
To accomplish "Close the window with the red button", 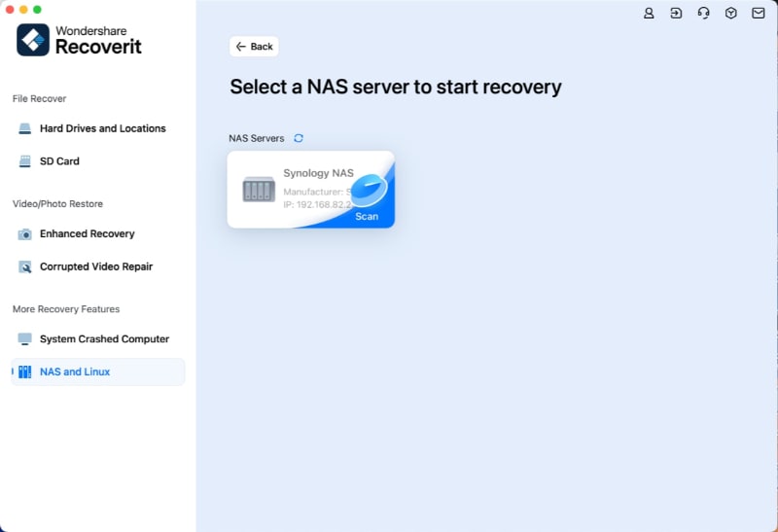I will pyautogui.click(x=10, y=10).
